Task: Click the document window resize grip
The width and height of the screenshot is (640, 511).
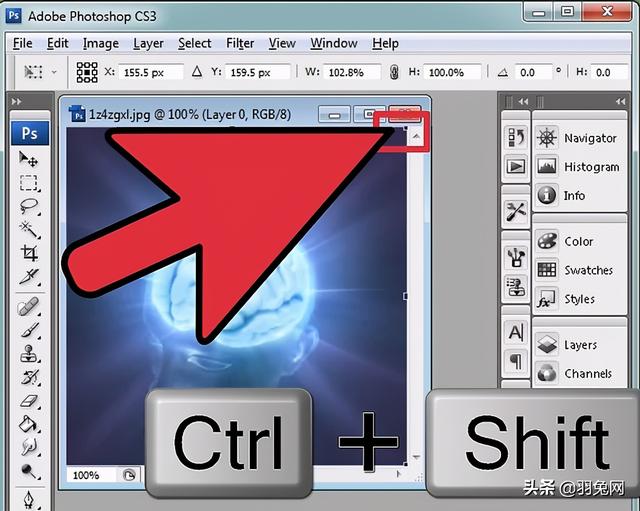Action: click(x=418, y=476)
